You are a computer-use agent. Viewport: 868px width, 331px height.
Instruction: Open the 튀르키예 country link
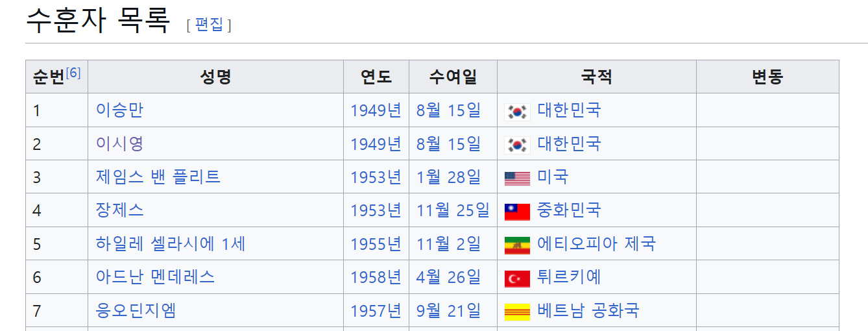tap(569, 277)
